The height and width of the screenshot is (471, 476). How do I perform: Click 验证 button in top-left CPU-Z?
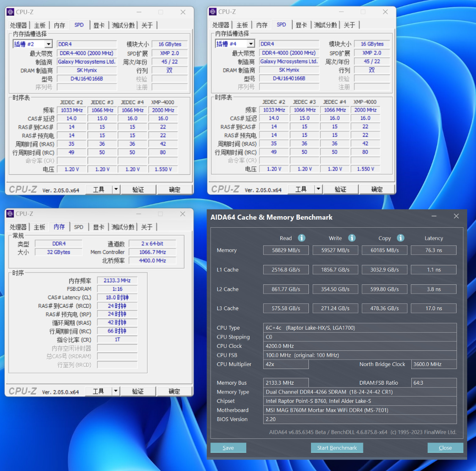(138, 190)
